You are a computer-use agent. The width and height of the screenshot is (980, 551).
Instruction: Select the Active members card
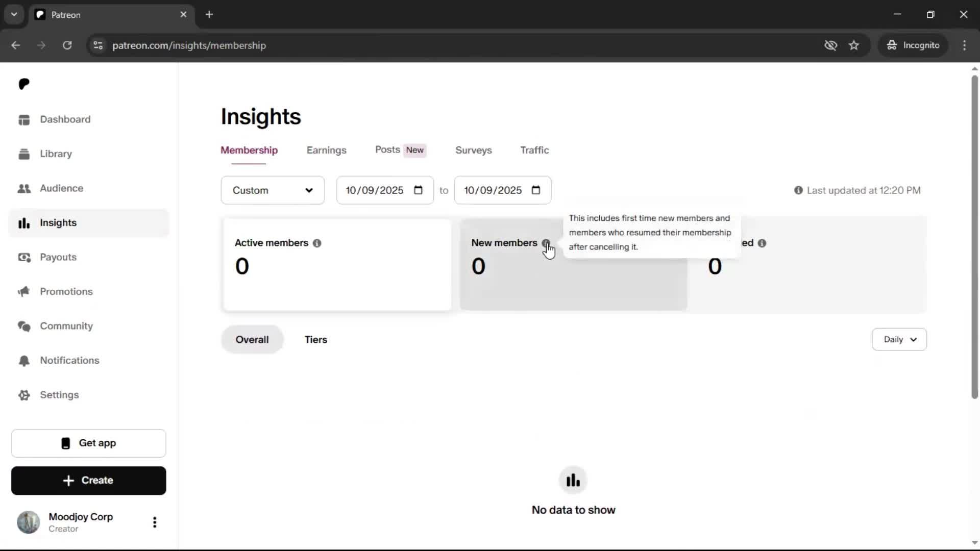(337, 265)
